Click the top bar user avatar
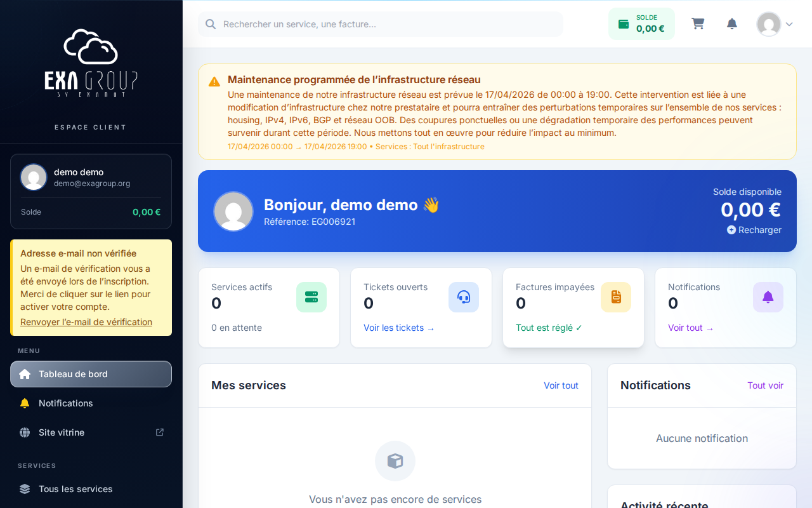This screenshot has height=508, width=812. point(768,24)
